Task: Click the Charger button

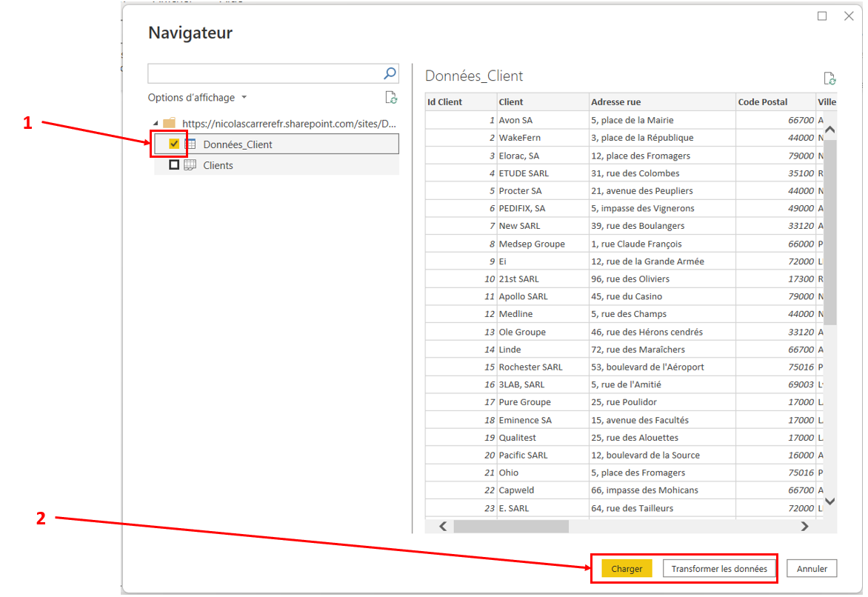Action: pyautogui.click(x=627, y=568)
